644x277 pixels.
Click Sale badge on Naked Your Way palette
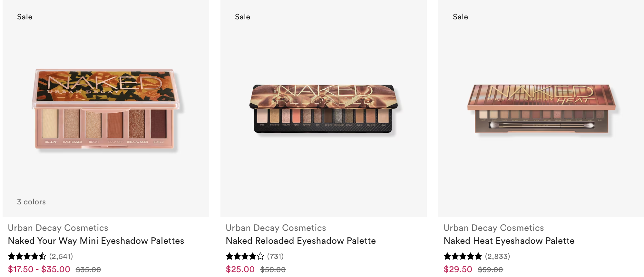pyautogui.click(x=24, y=17)
